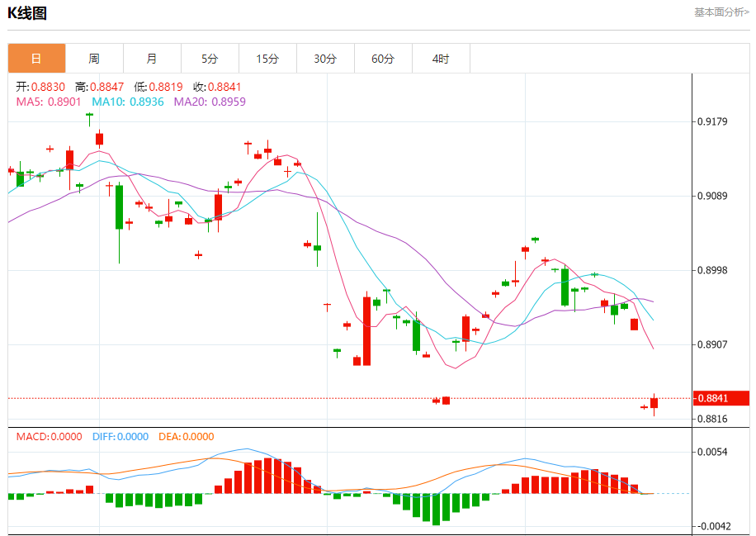This screenshot has height=536, width=756.
Task: Click the MACD:0.0000 indicator label
Action: (x=50, y=437)
